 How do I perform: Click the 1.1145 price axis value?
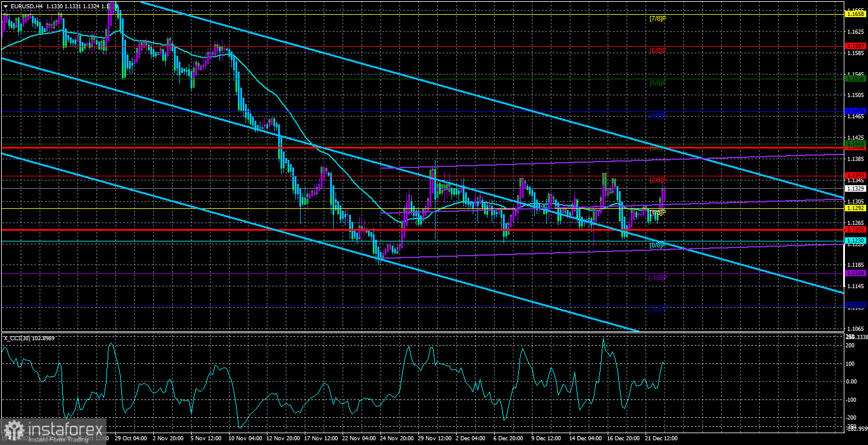coord(856,286)
